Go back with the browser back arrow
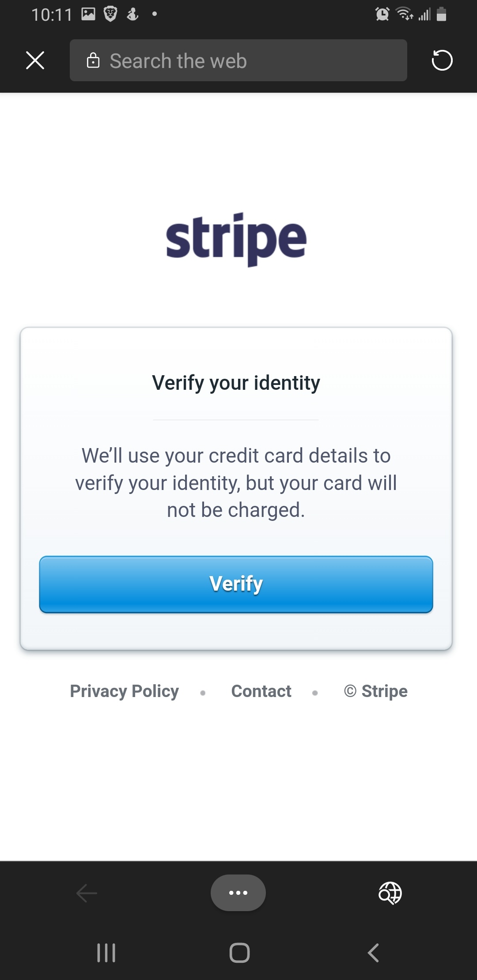Screen dimensions: 477x980 point(87,893)
